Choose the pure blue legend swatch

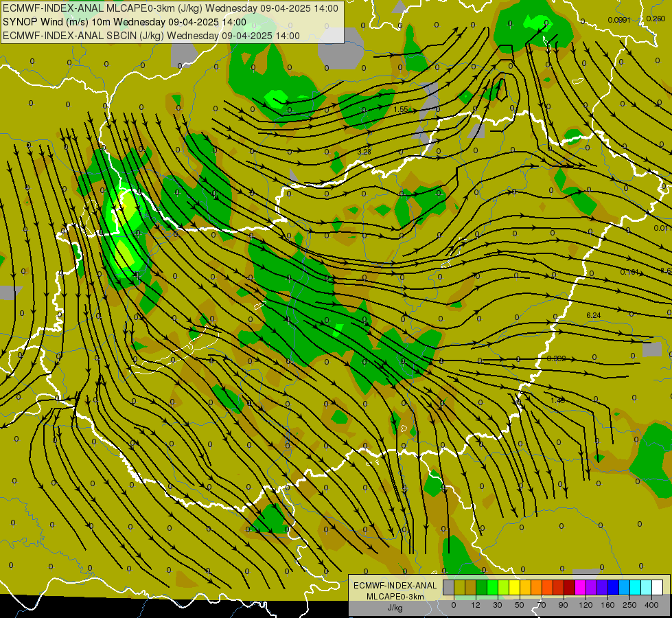(x=613, y=587)
